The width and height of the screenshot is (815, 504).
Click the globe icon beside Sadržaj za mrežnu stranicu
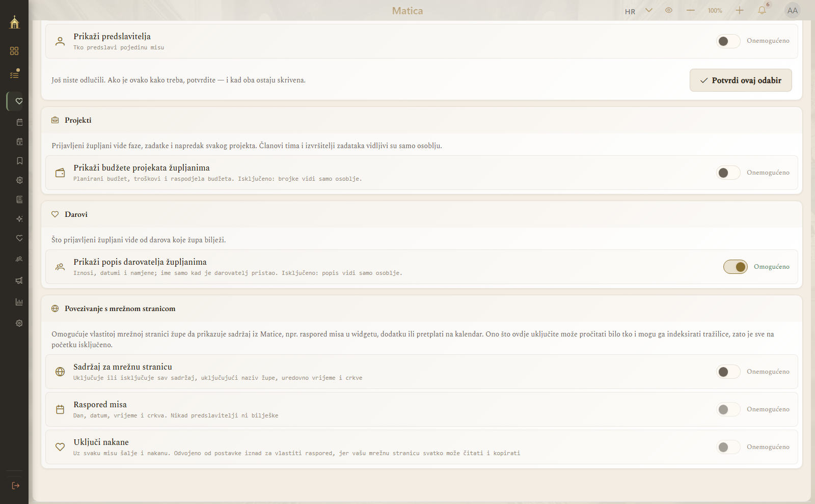point(60,372)
